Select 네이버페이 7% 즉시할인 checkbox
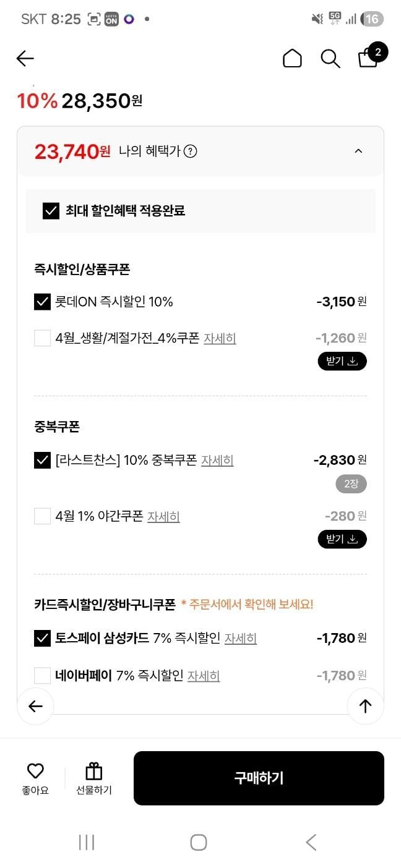Screen dimensions: 401x868 (x=42, y=675)
